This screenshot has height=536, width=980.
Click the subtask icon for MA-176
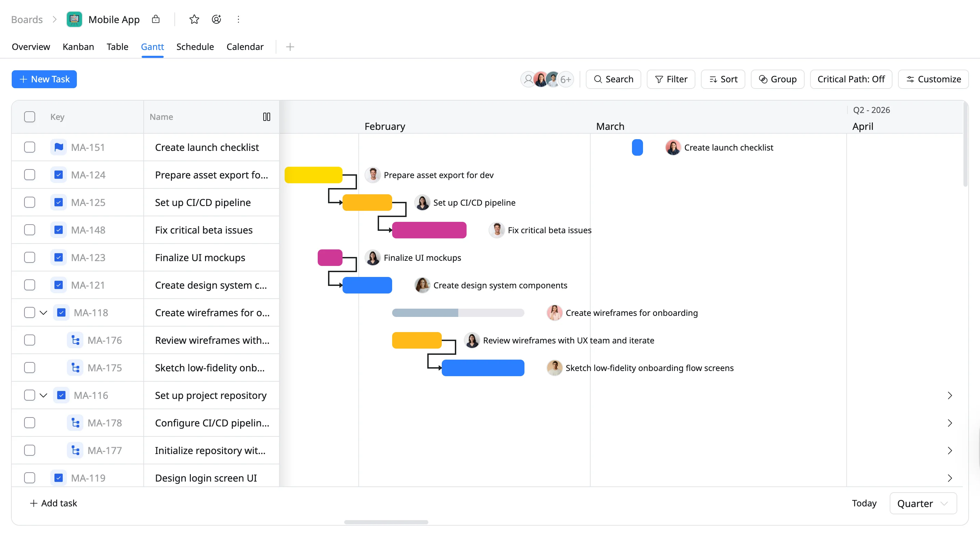click(75, 340)
